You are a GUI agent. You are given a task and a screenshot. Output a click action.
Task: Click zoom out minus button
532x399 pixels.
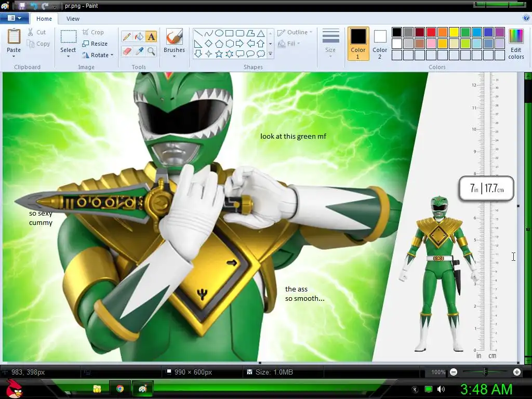click(454, 372)
